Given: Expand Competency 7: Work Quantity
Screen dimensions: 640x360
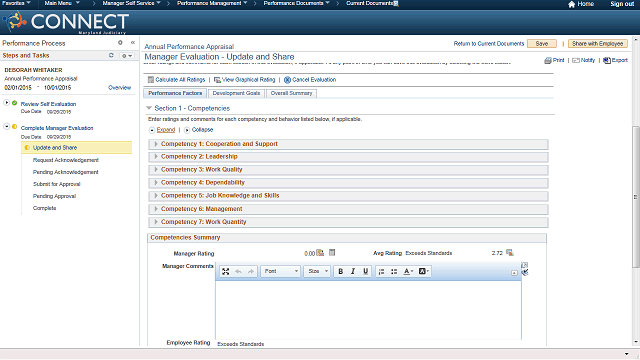Looking at the screenshot, I should click(156, 222).
